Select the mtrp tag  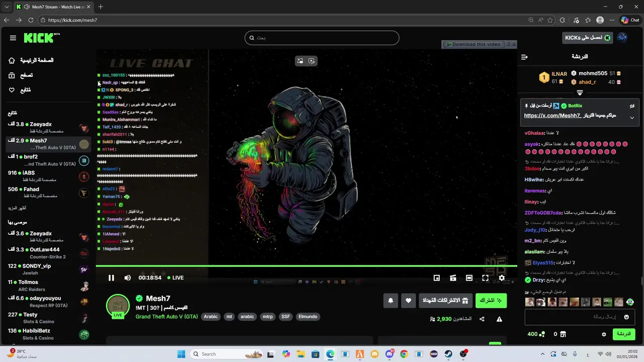click(268, 317)
